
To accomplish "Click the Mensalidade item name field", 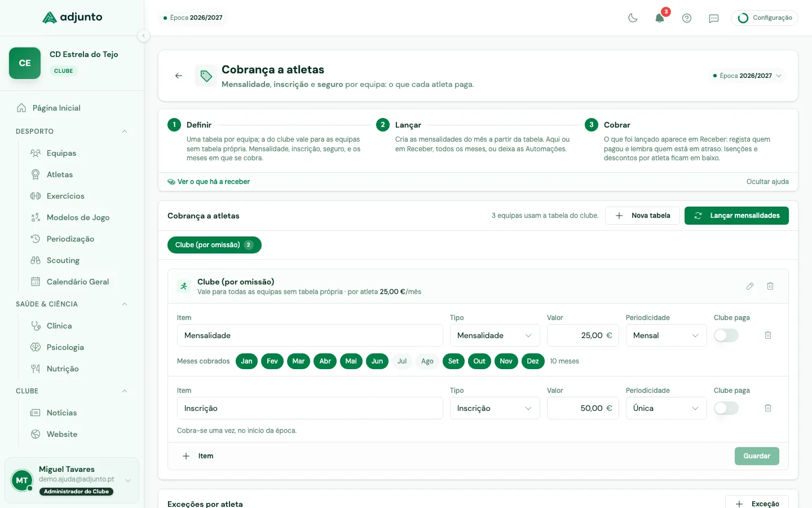I will pos(310,335).
